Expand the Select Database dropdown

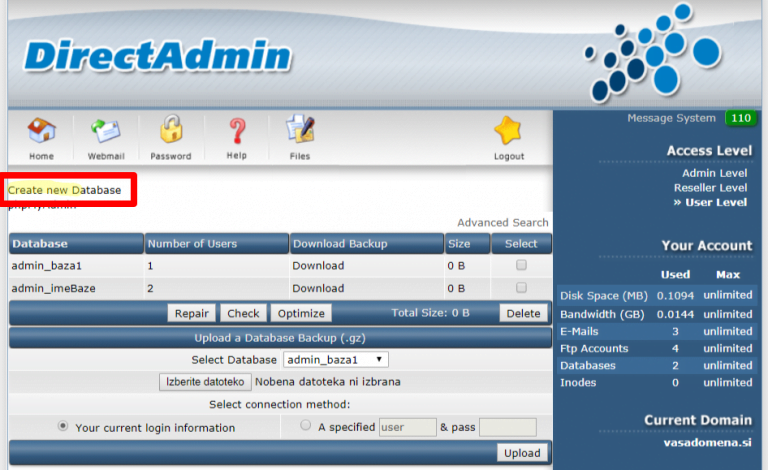coord(336,360)
